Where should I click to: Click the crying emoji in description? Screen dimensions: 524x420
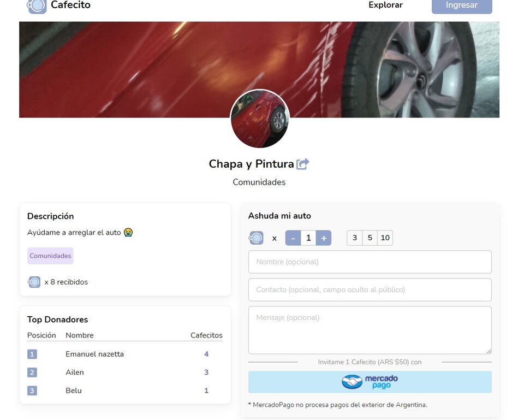point(128,232)
